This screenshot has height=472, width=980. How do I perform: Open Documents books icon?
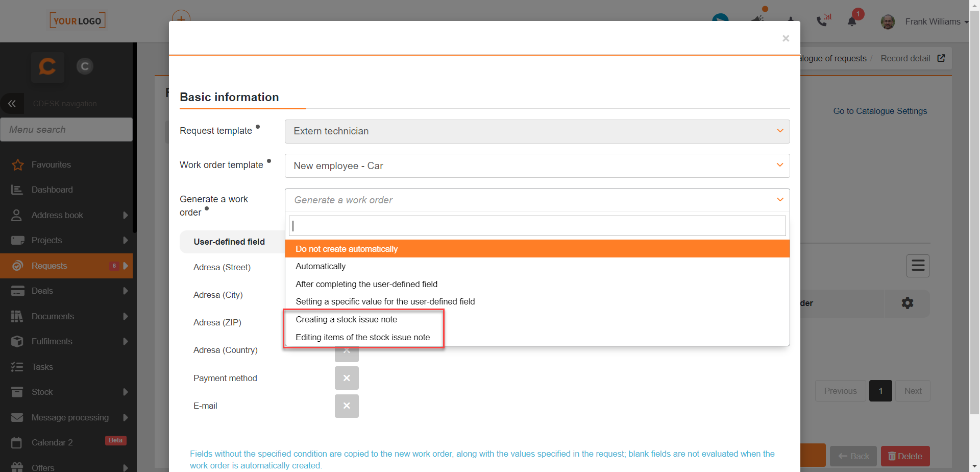point(17,316)
